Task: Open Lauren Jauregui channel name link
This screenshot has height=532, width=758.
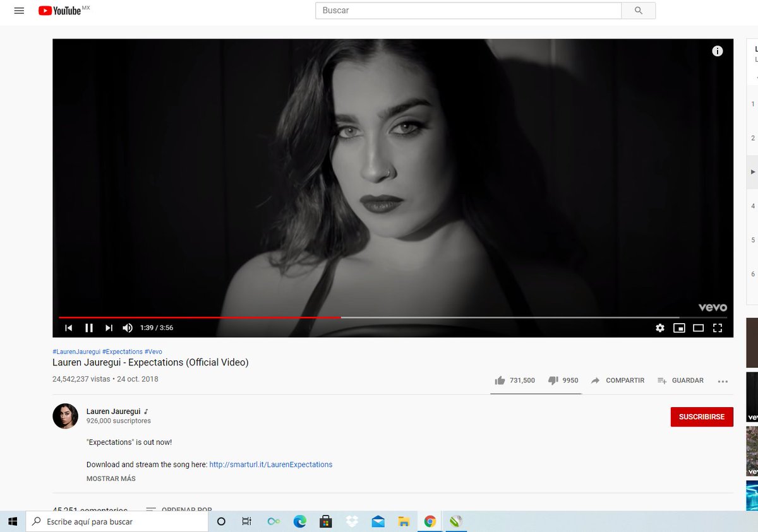Action: 113,411
